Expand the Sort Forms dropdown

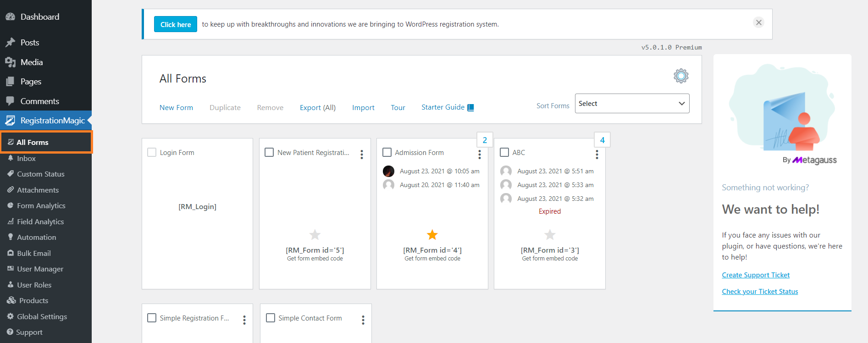point(631,104)
